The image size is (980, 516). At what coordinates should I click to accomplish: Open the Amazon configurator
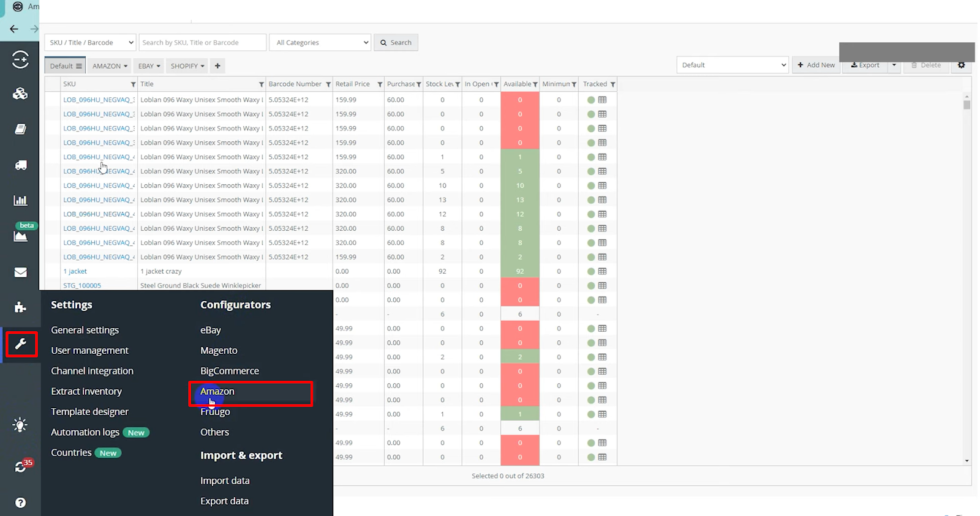(217, 391)
